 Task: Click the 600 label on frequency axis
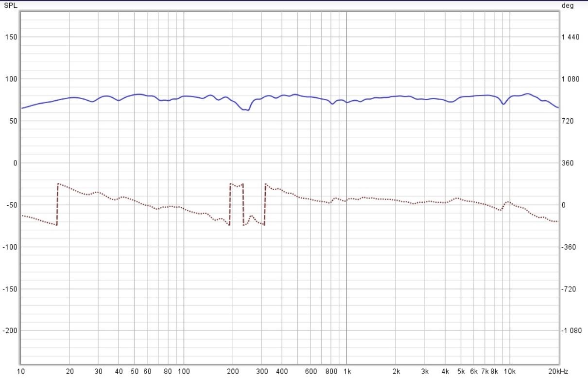(x=311, y=372)
